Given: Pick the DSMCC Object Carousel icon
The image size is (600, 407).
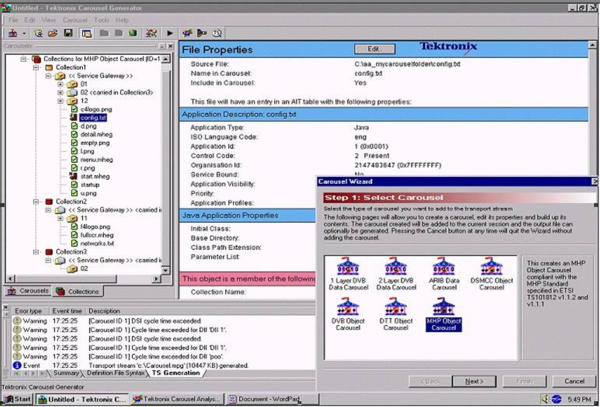Looking at the screenshot, I should point(490,269).
